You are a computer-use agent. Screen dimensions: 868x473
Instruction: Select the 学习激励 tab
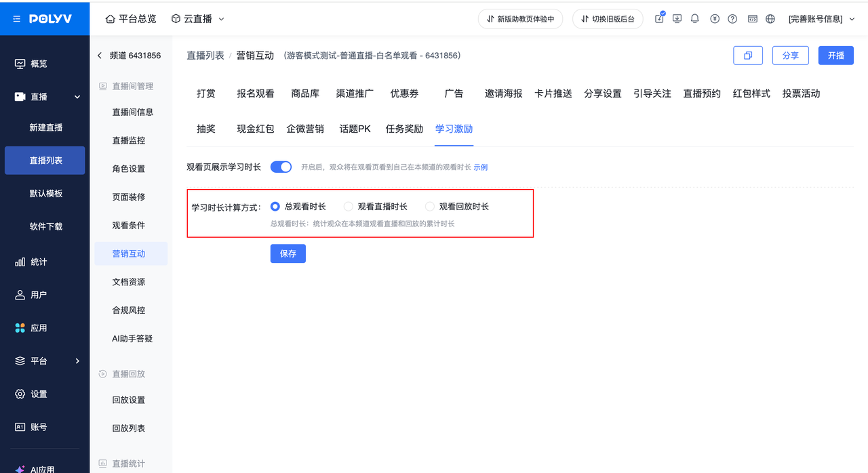click(x=454, y=129)
